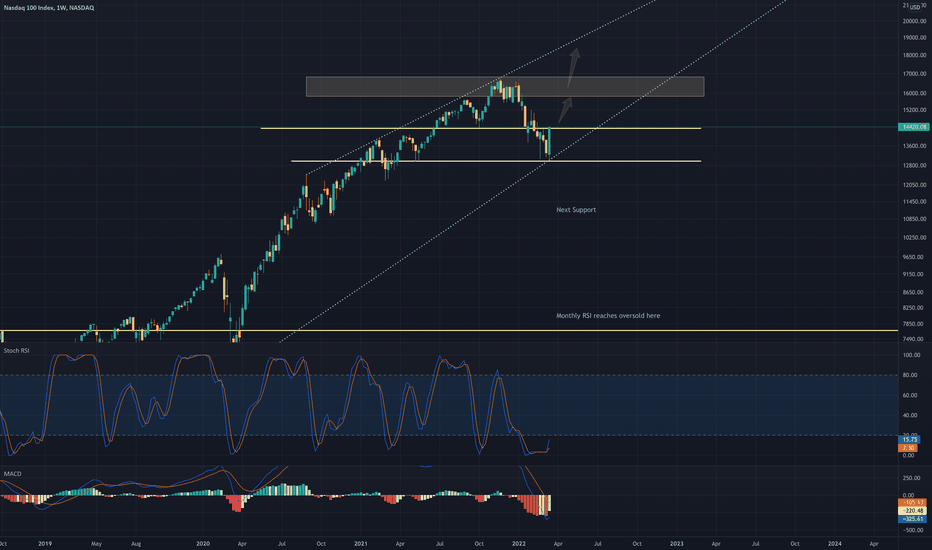Image resolution: width=932 pixels, height=550 pixels.
Task: Click the 2019 label on time axis
Action: (x=45, y=543)
